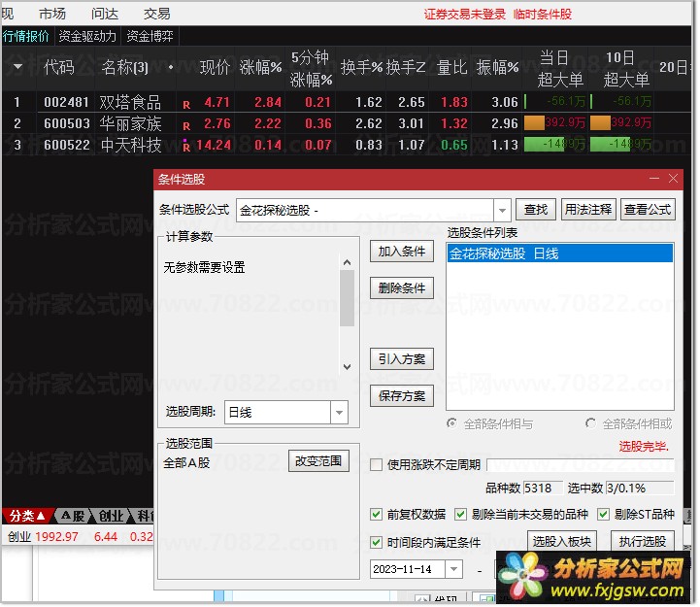Image resolution: width=700 pixels, height=607 pixels.
Task: Click stock code 600522
Action: (67, 145)
